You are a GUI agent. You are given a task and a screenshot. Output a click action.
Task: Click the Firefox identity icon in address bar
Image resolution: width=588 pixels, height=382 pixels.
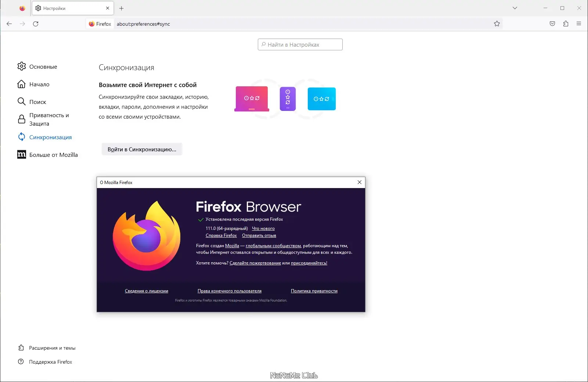pos(100,24)
